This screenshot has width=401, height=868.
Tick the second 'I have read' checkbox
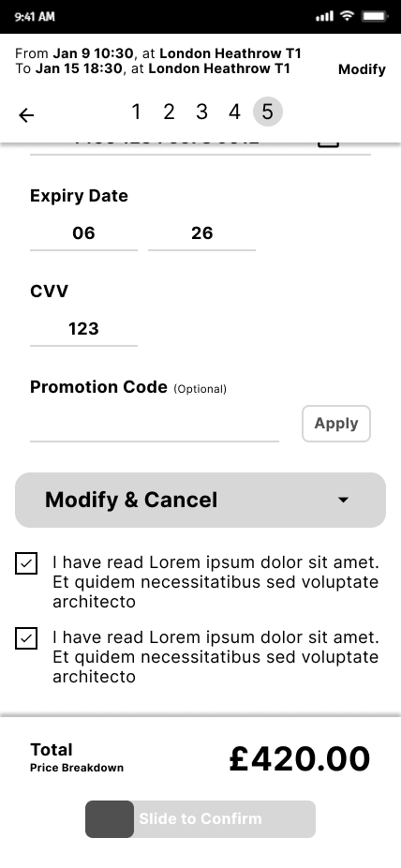click(x=26, y=638)
